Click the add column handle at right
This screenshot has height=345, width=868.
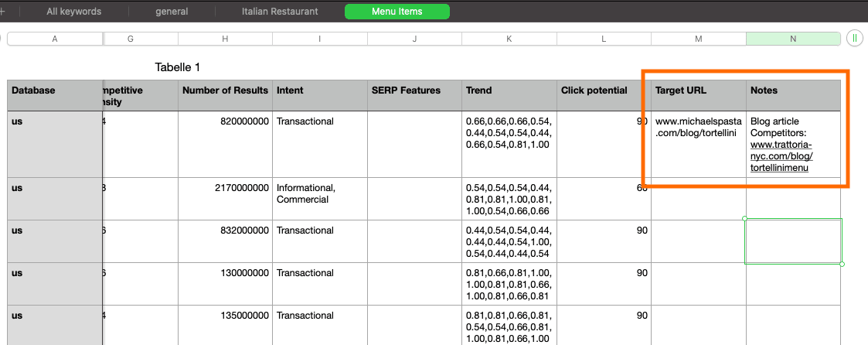pos(855,39)
